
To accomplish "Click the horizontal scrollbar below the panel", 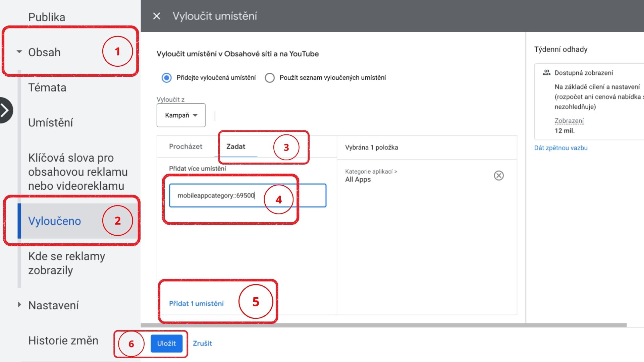I will 384,325.
